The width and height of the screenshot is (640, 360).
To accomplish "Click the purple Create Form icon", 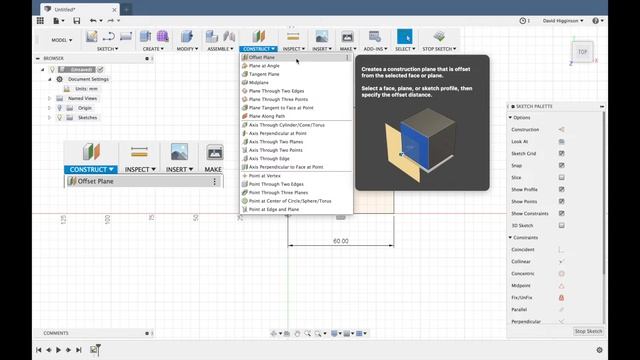I will click(x=162, y=37).
